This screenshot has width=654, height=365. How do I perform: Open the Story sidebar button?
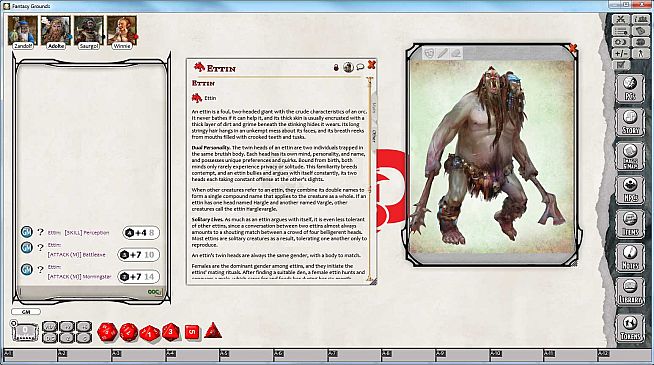coord(630,122)
